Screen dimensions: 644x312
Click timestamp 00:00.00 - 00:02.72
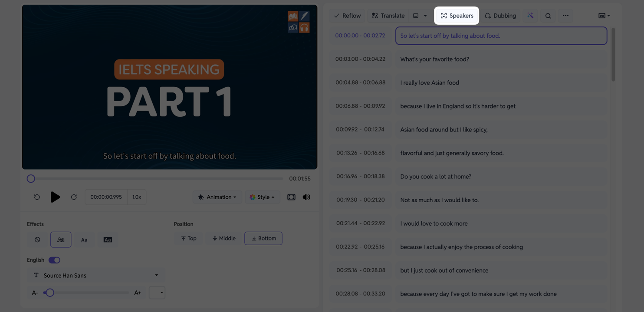360,36
